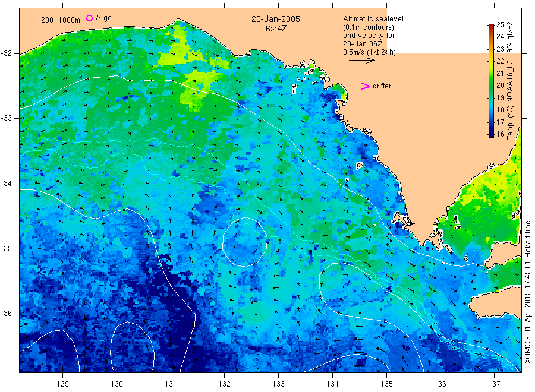
Task: Click longitude label 129
Action: [63, 384]
